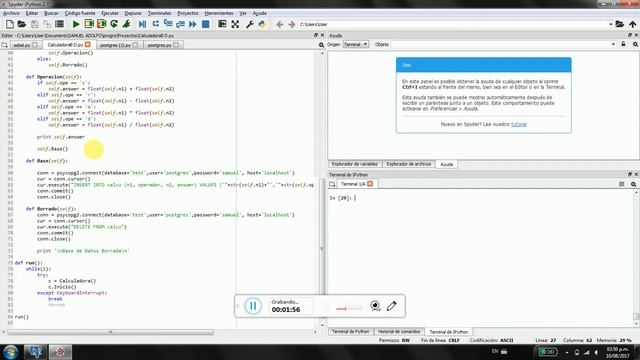Start debugging with the debug icon
Viewport: 640px width, 360px height.
pyautogui.click(x=142, y=24)
